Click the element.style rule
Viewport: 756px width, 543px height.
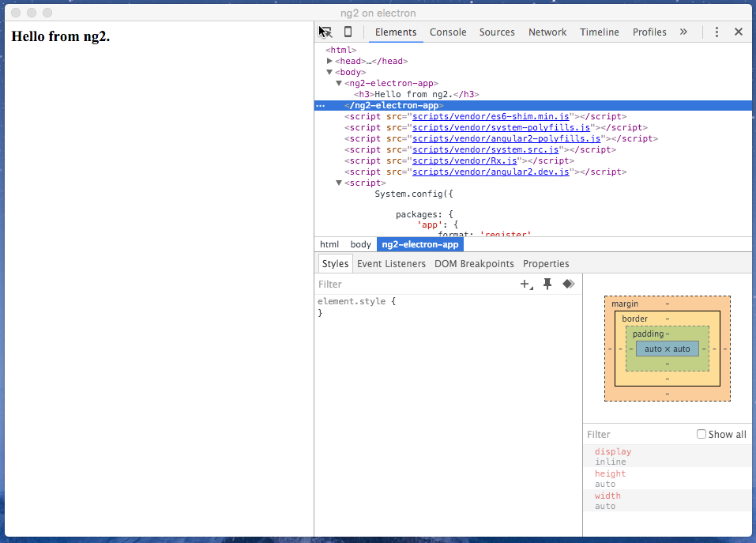tap(356, 301)
